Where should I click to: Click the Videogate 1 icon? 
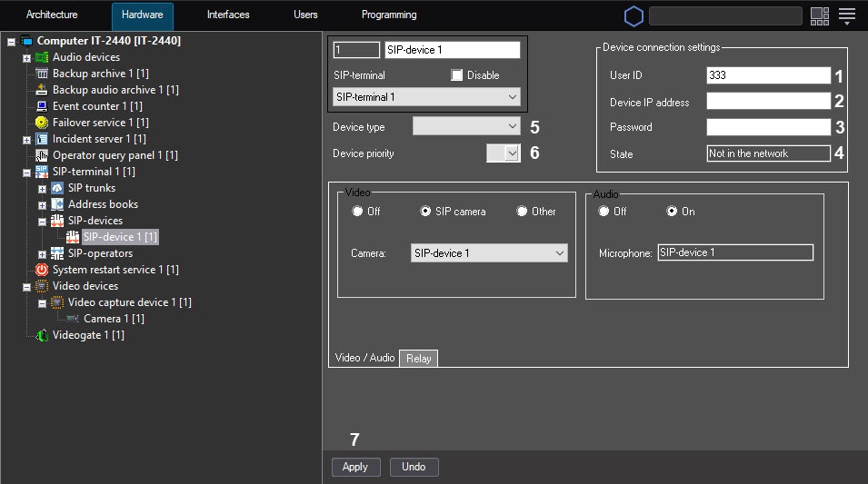[x=42, y=335]
